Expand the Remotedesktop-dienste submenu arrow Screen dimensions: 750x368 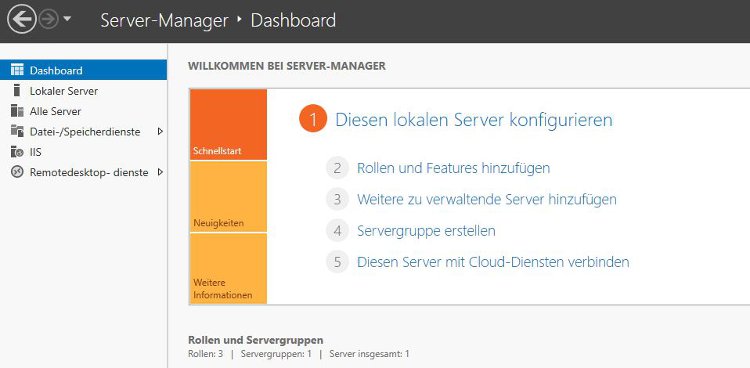pos(160,172)
